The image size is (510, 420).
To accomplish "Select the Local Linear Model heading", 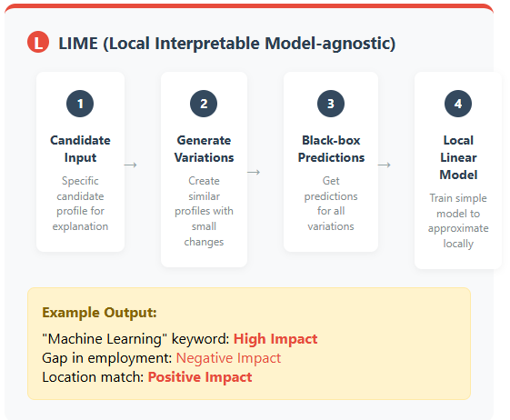I will pos(458,157).
